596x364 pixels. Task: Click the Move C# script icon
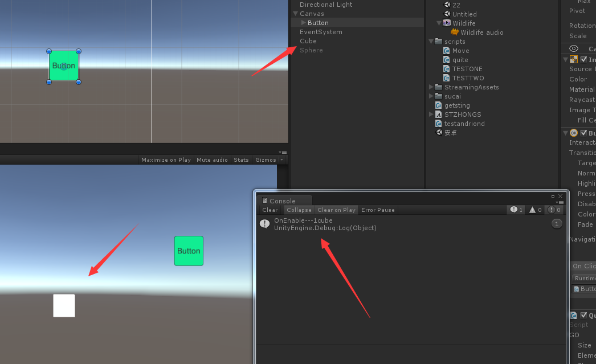(x=447, y=51)
